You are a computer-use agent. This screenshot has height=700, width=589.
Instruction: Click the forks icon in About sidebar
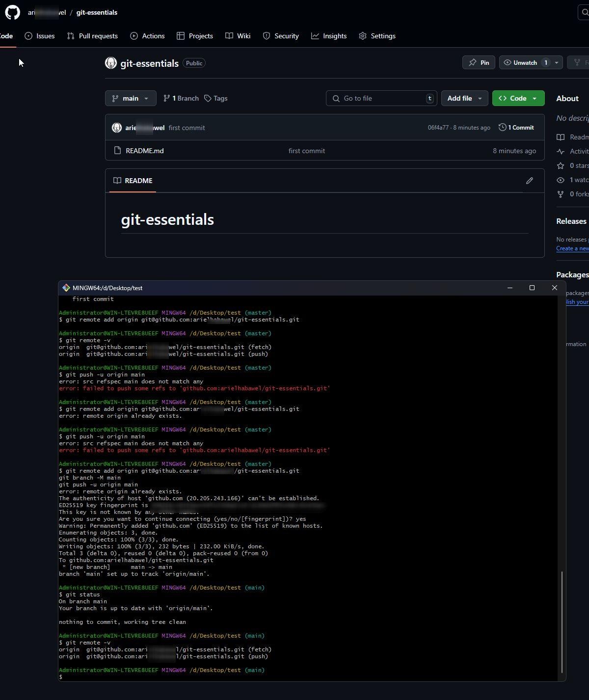[561, 194]
